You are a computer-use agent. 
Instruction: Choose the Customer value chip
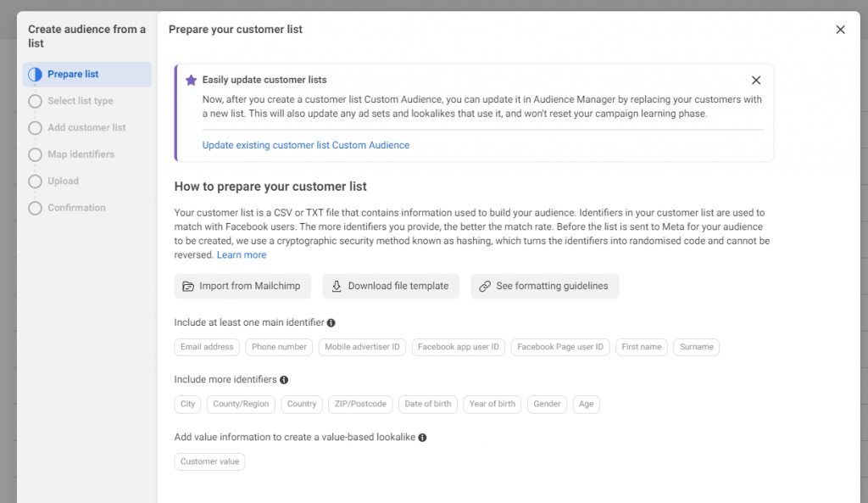[x=209, y=461]
